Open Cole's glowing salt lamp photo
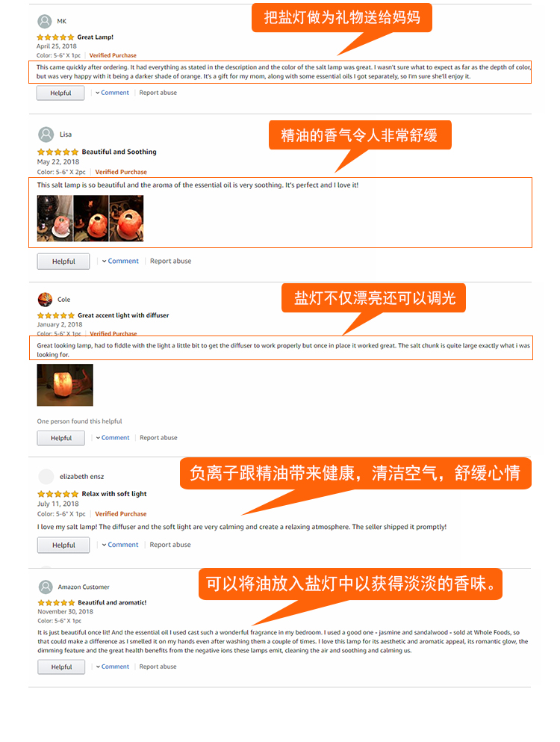Viewport: 560px width, 742px height. pos(65,385)
